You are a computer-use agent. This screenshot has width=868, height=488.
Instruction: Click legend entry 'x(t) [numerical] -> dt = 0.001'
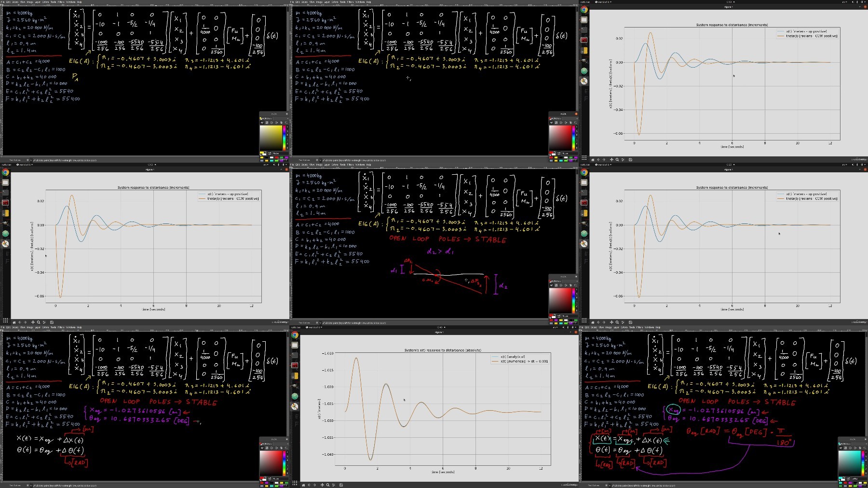(x=524, y=361)
